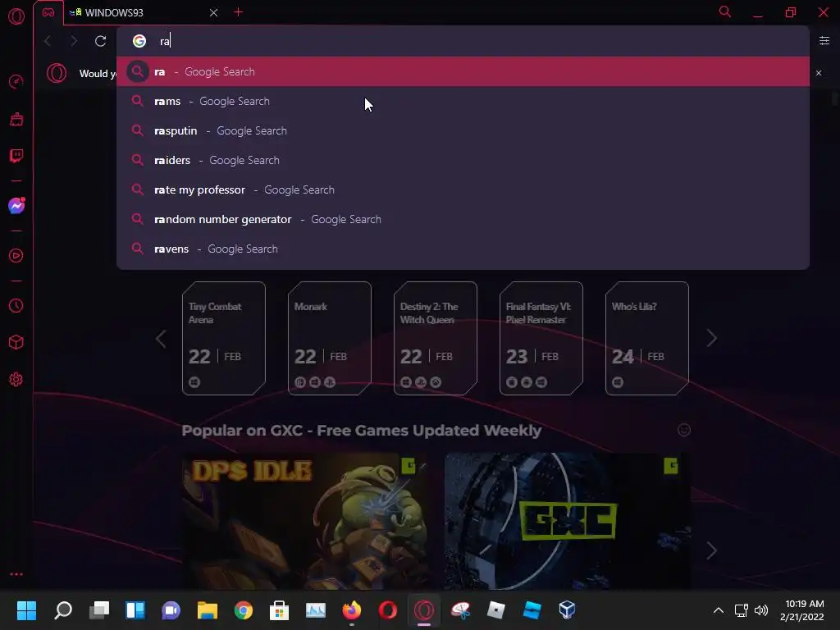Go forward to next page
840x630 pixels.
[74, 41]
